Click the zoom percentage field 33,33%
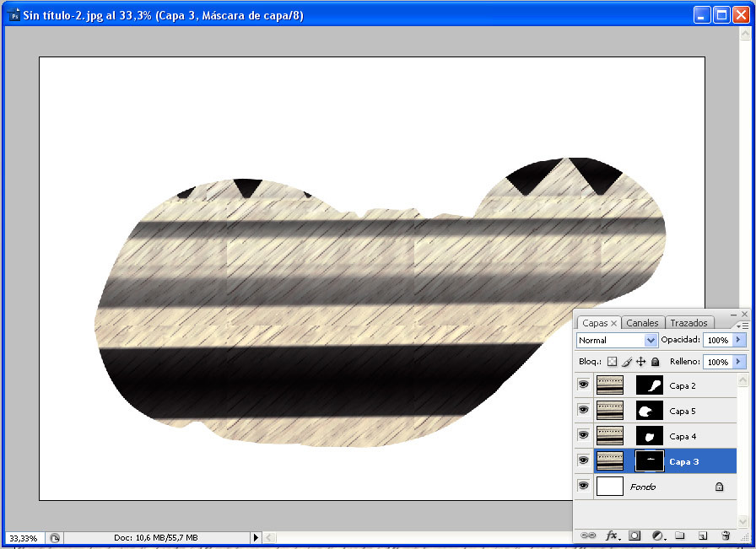The height and width of the screenshot is (549, 756). (x=23, y=537)
